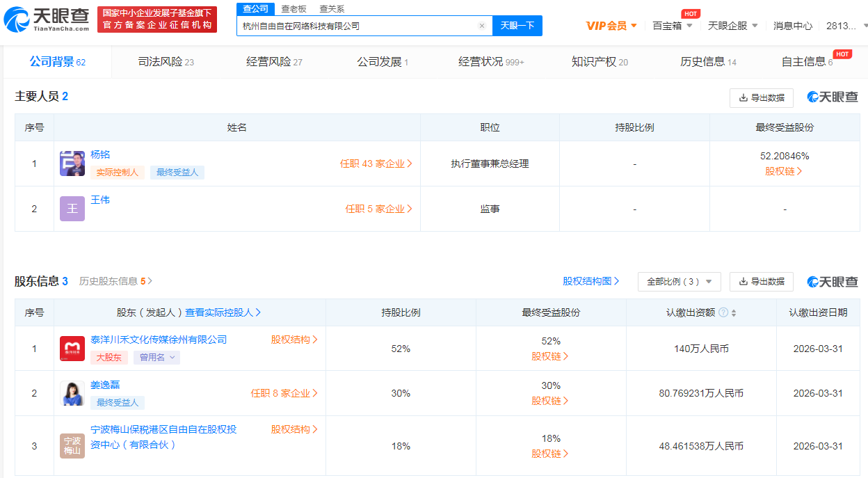Click 查看实际控股人 link
Image resolution: width=868 pixels, height=478 pixels.
point(223,312)
